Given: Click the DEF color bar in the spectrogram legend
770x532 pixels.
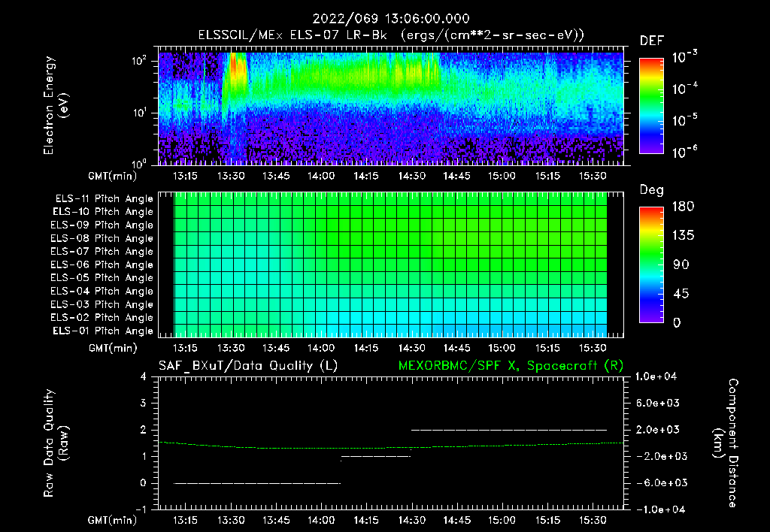Looking at the screenshot, I should point(652,106).
